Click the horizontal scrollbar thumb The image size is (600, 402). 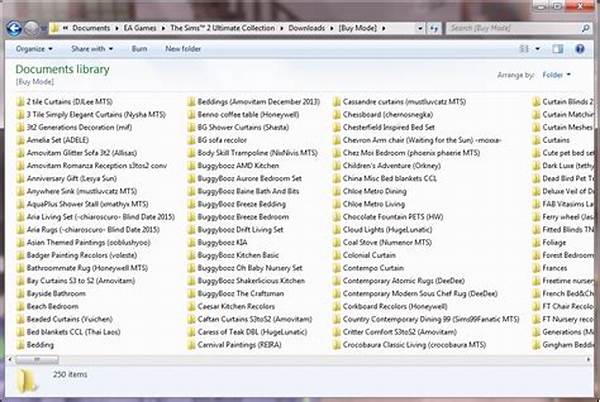click(x=37, y=360)
